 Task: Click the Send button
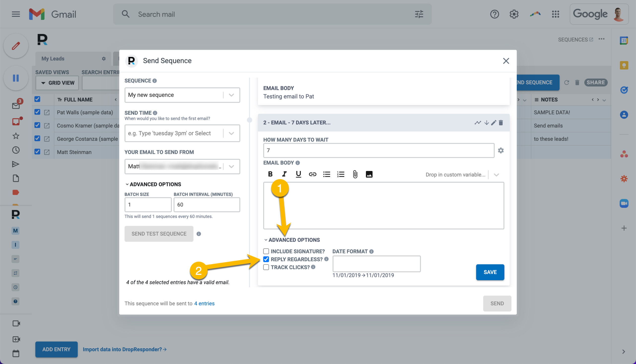(x=497, y=303)
